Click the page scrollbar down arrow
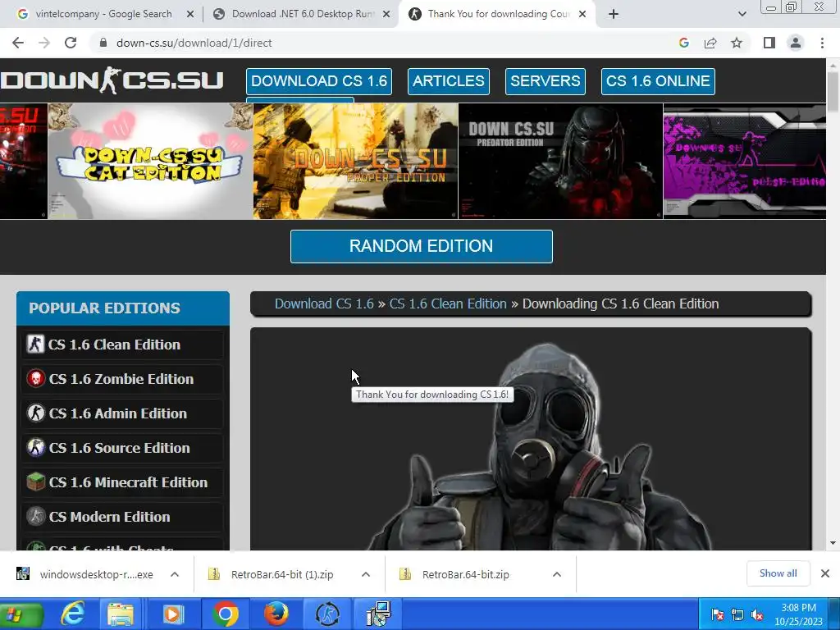This screenshot has width=840, height=630. click(833, 543)
